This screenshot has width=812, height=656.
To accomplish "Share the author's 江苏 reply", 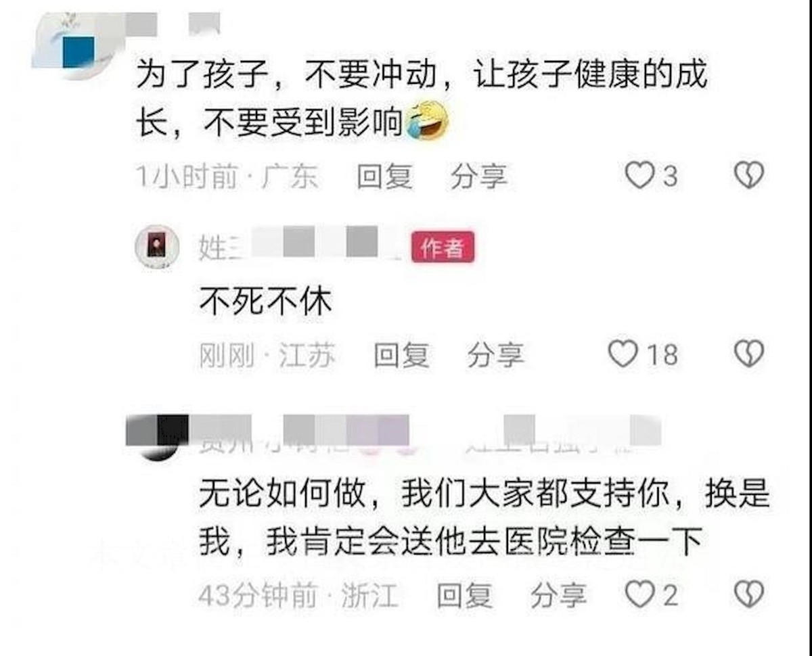I will click(495, 354).
